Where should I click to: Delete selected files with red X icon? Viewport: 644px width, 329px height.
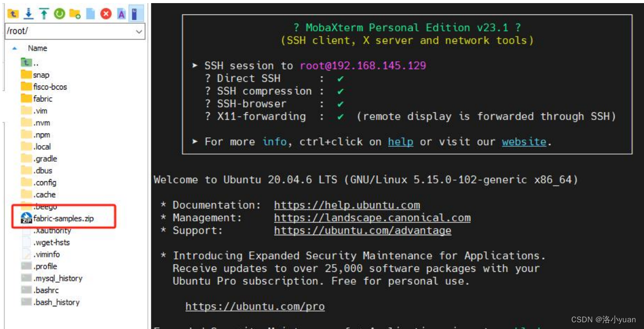(106, 14)
